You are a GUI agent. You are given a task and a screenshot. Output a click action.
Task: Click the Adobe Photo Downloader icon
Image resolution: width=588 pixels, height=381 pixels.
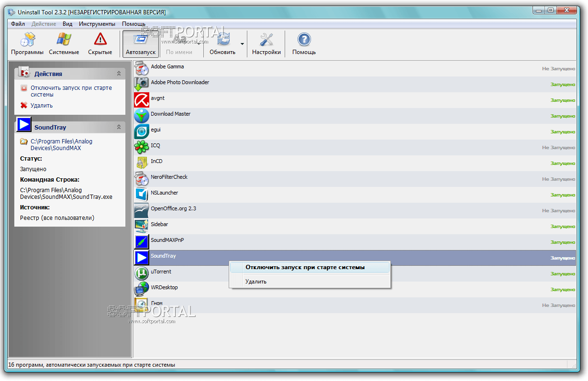pyautogui.click(x=142, y=84)
